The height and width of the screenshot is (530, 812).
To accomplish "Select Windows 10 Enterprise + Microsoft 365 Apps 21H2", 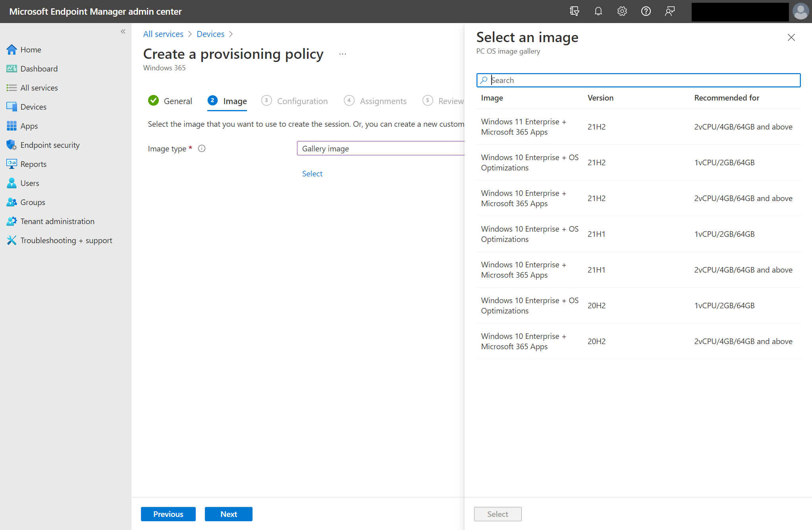I will pos(638,198).
